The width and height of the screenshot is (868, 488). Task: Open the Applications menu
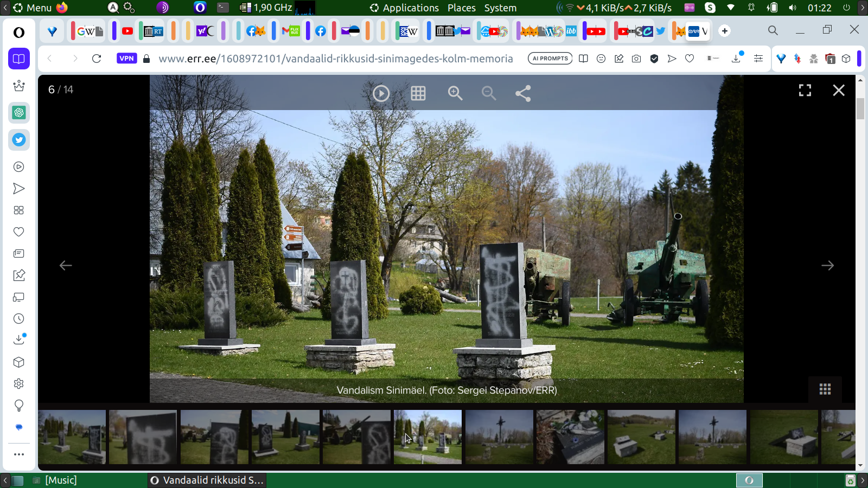[x=410, y=8]
